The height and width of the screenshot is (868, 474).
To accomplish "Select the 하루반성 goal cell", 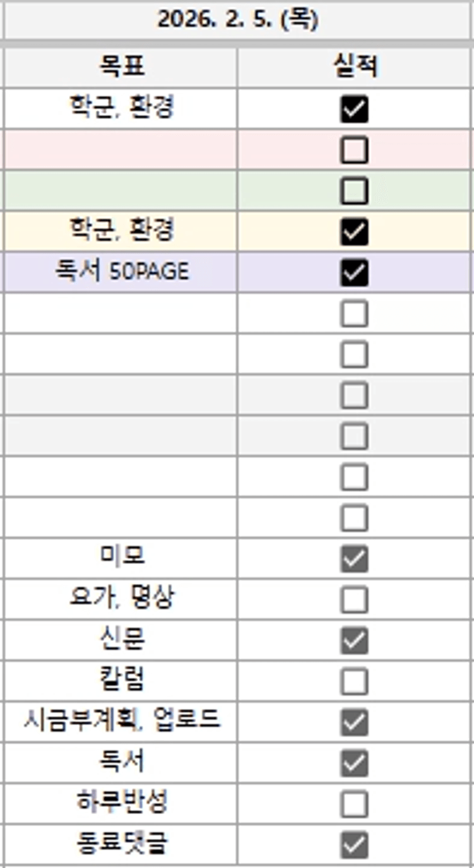I will (x=121, y=803).
